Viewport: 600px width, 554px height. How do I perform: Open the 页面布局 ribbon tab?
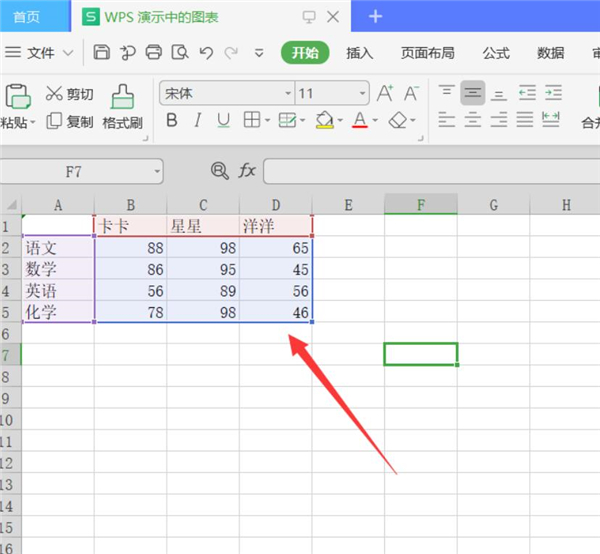427,53
